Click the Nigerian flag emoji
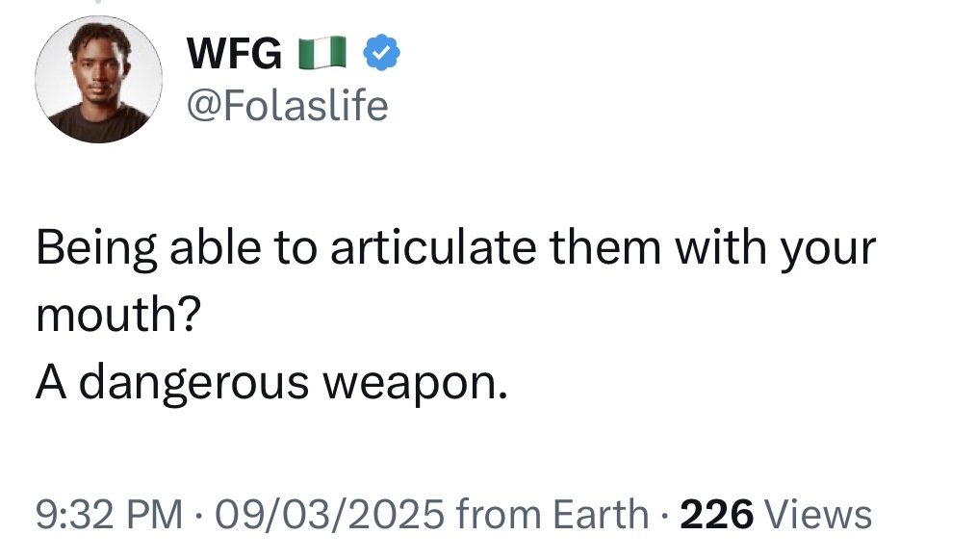Image resolution: width=977 pixels, height=560 pixels. pyautogui.click(x=322, y=55)
